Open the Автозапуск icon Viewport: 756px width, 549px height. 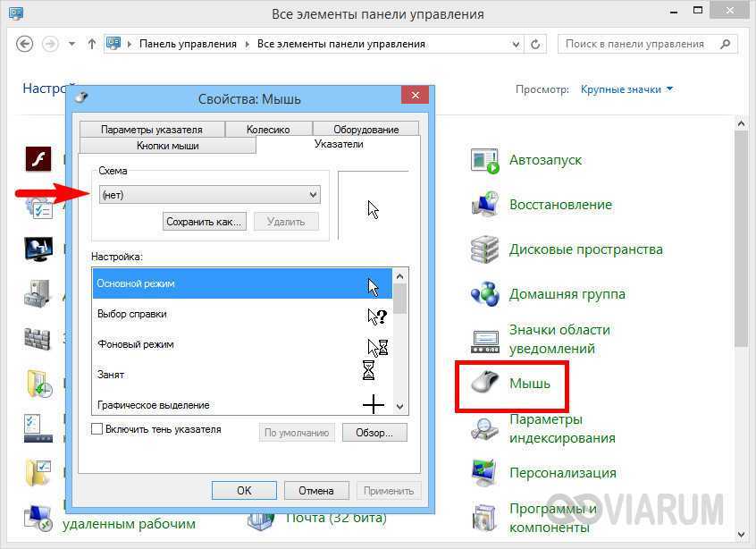pyautogui.click(x=485, y=161)
